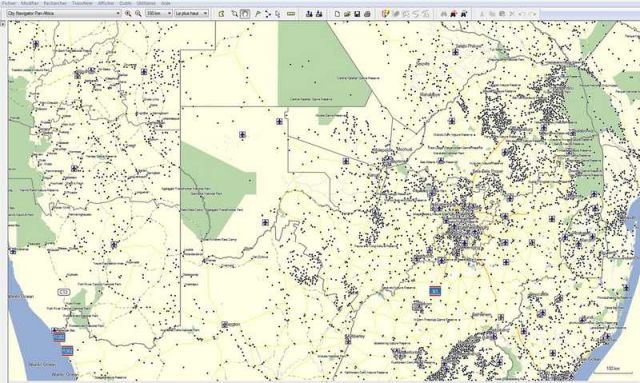
Task: Zoom out with the minus magnifier icon
Action: click(138, 13)
